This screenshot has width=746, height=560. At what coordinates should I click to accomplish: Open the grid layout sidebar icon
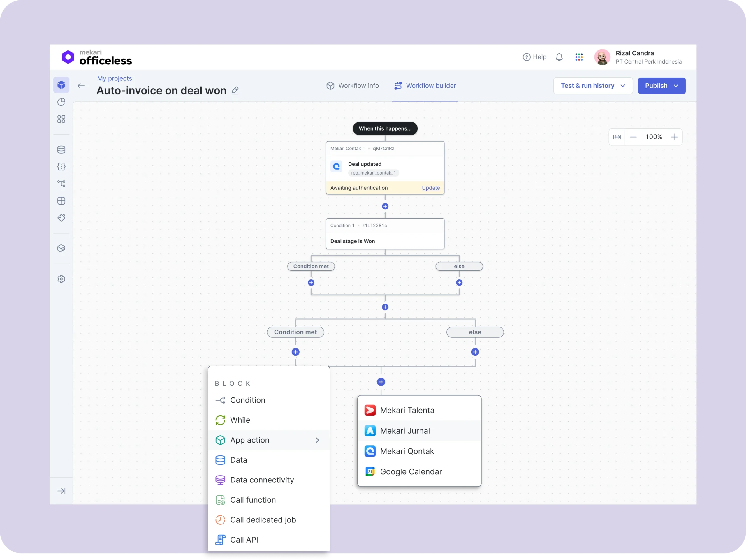click(x=61, y=201)
